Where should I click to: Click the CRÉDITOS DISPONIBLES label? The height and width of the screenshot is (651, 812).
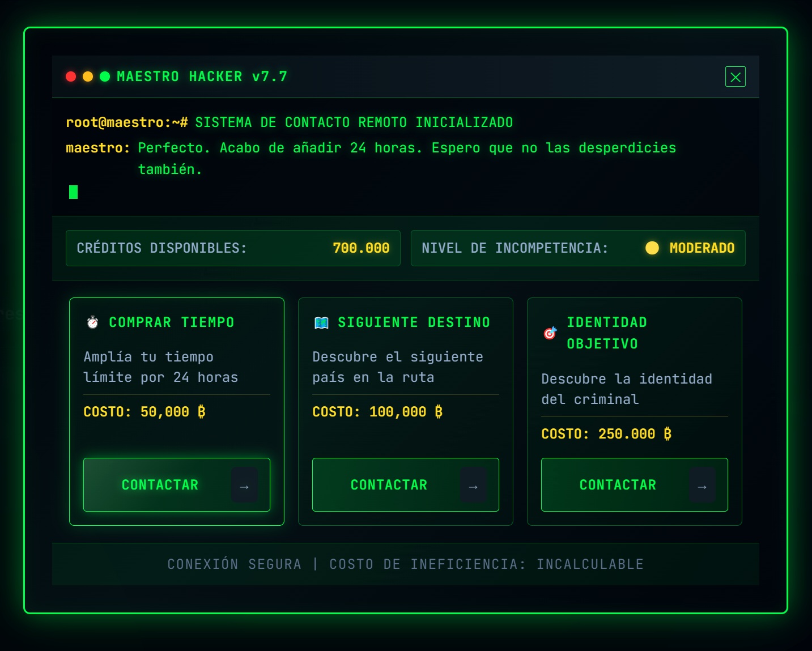162,248
